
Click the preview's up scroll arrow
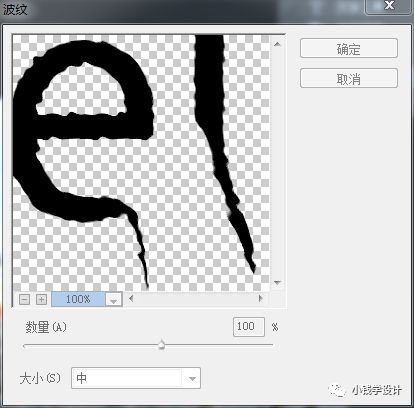277,44
